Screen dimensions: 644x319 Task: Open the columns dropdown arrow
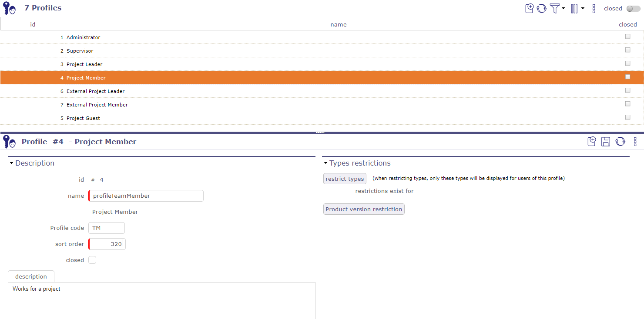click(x=583, y=8)
